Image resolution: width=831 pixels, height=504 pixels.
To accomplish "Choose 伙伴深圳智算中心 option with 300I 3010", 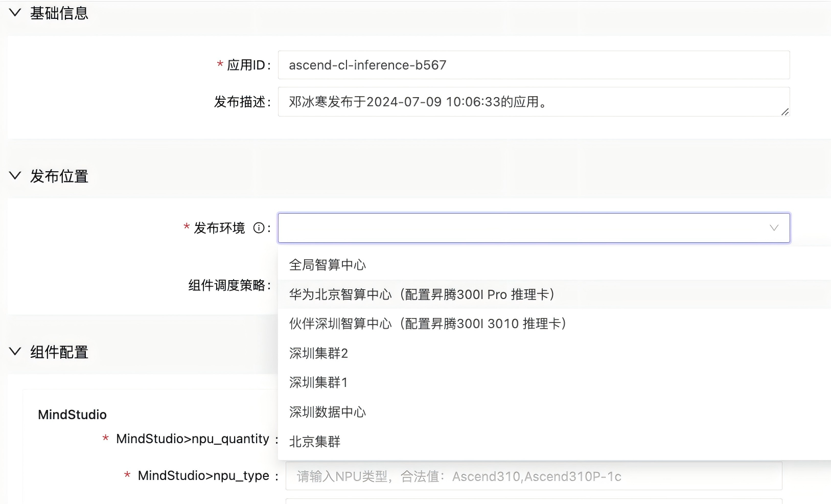I will 427,324.
